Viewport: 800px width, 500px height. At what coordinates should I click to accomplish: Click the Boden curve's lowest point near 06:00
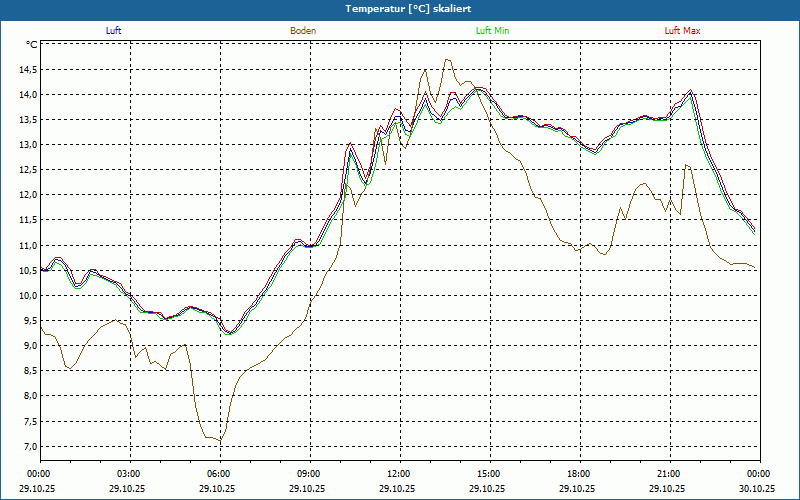(x=221, y=441)
